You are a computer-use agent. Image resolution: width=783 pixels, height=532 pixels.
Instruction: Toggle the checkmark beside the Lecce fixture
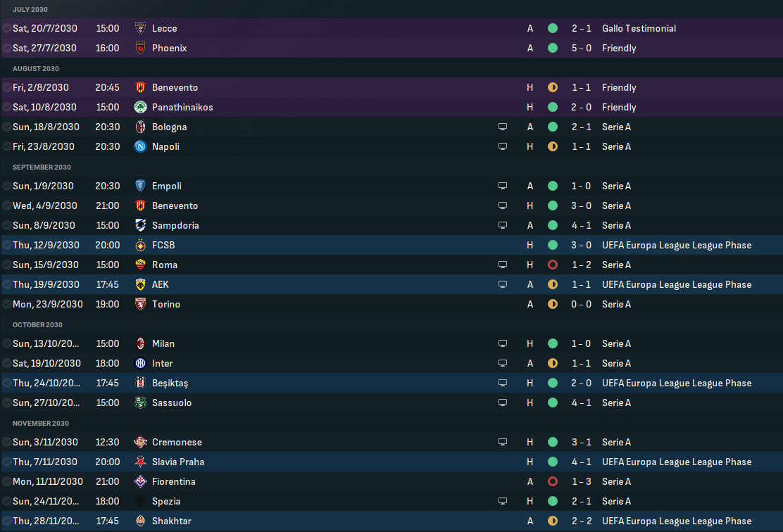point(6,28)
